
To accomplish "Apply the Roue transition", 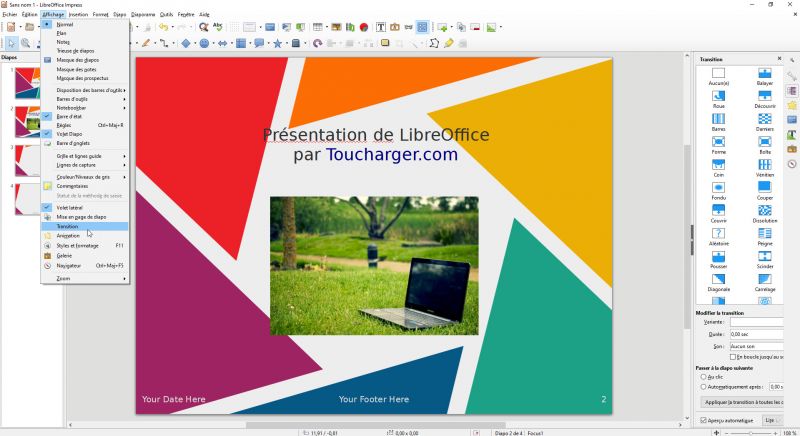I will click(x=718, y=98).
